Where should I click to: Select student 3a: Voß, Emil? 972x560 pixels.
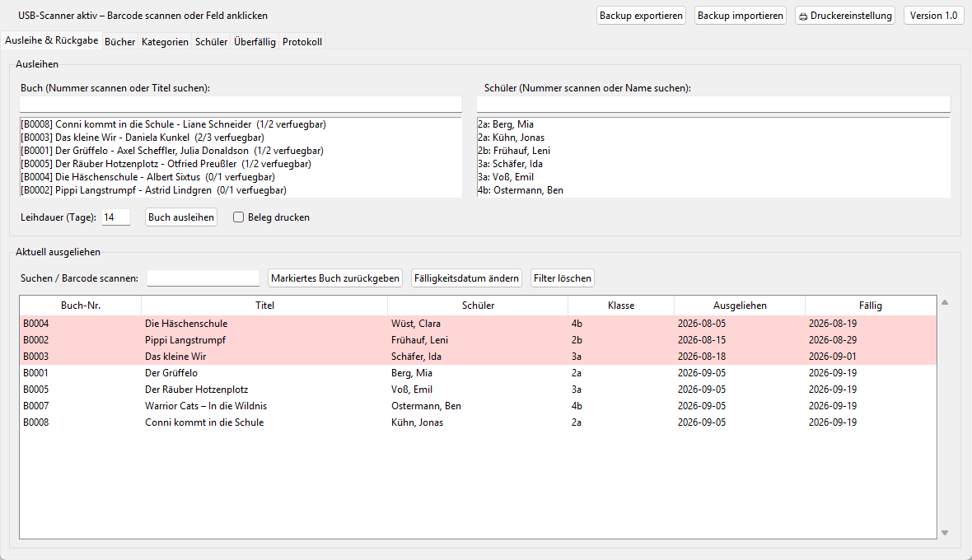(x=713, y=177)
